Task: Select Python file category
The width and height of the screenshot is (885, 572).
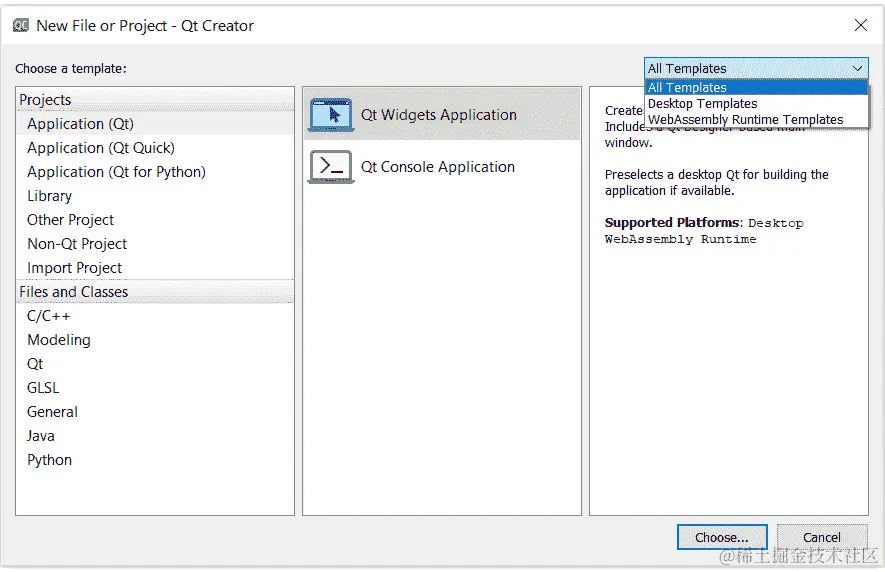Action: [155, 460]
